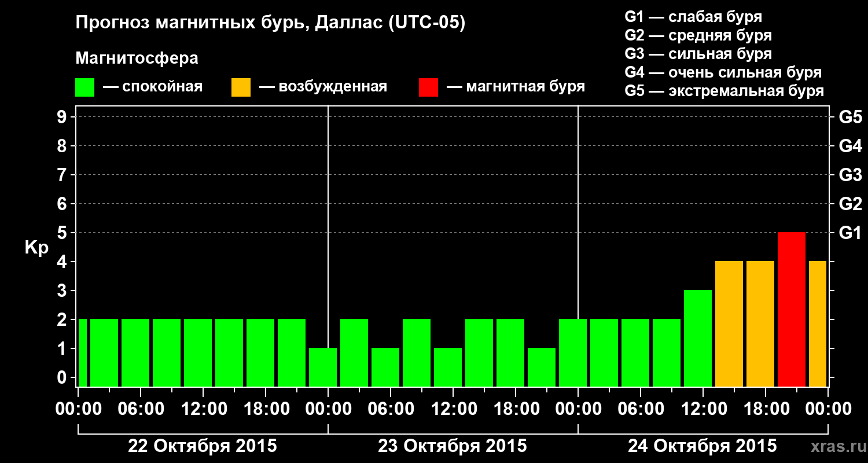The image size is (868, 463).
Task: Click the final '00:00' label at chart end
Action: (828, 409)
